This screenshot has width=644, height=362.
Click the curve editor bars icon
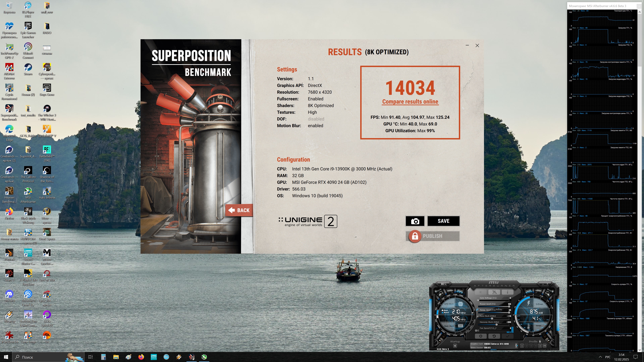477,316
